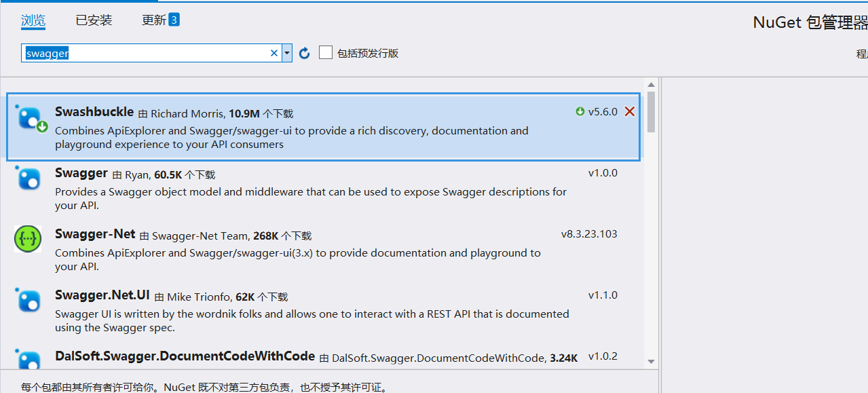
Task: Switch to the 已安装 tab
Action: [94, 20]
